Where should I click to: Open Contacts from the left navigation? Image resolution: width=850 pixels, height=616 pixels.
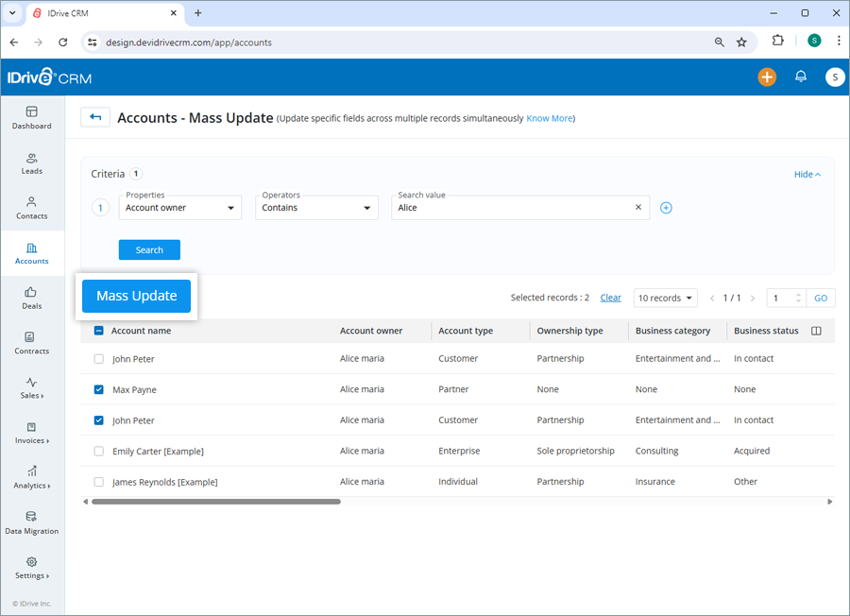pos(31,208)
